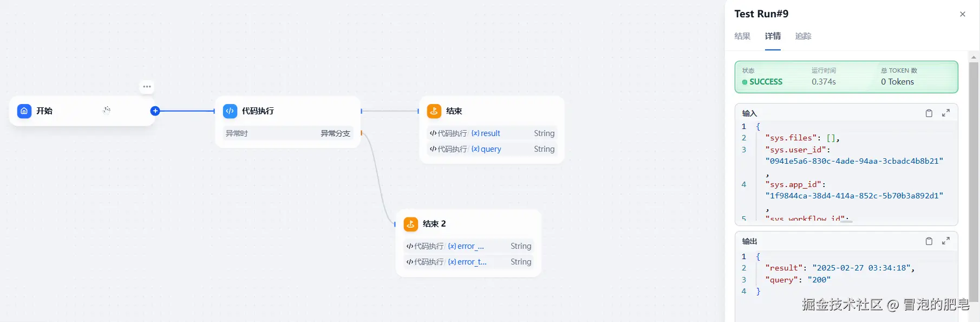Click the Start node home icon

pos(24,111)
